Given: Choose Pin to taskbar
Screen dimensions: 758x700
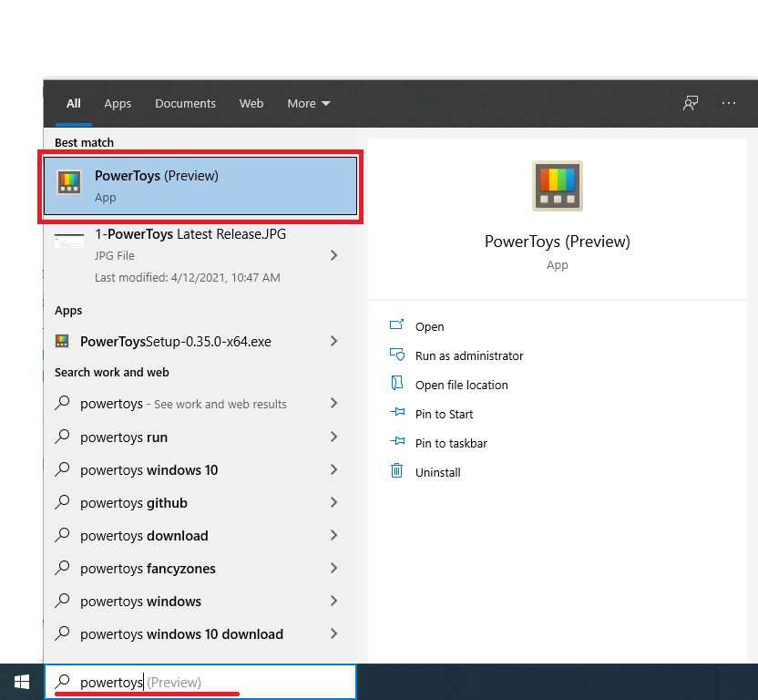Looking at the screenshot, I should [451, 443].
